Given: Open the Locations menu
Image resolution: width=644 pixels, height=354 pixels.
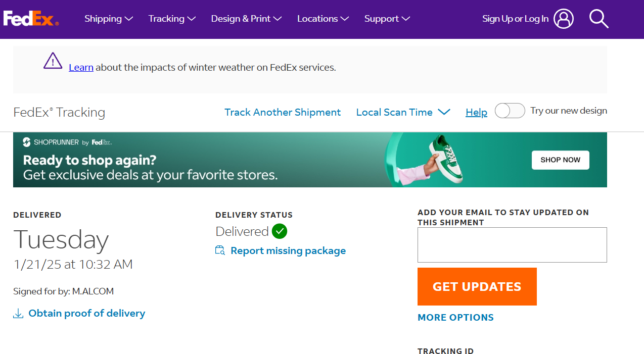Looking at the screenshot, I should tap(323, 19).
